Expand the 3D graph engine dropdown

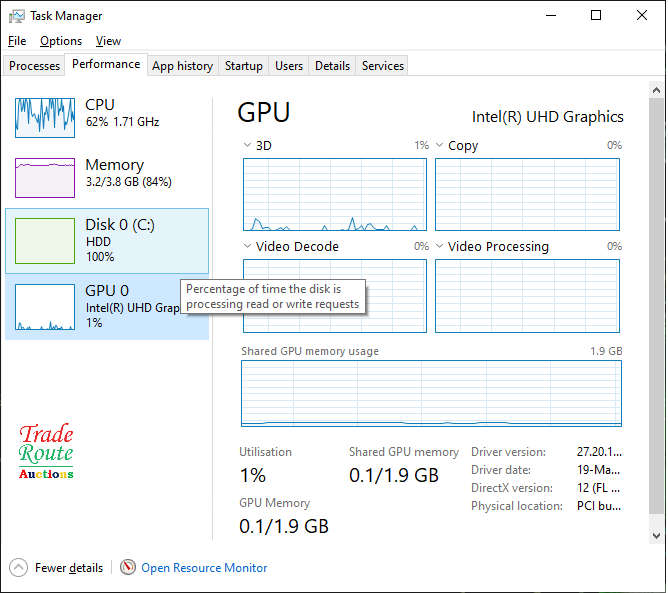pos(248,146)
